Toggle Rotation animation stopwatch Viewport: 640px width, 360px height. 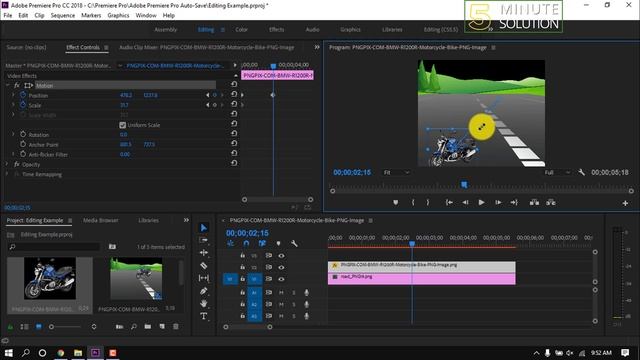coord(23,134)
